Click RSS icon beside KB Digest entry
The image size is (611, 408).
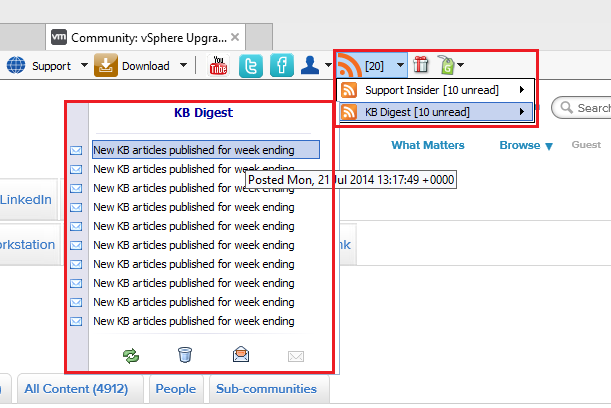pyautogui.click(x=349, y=112)
